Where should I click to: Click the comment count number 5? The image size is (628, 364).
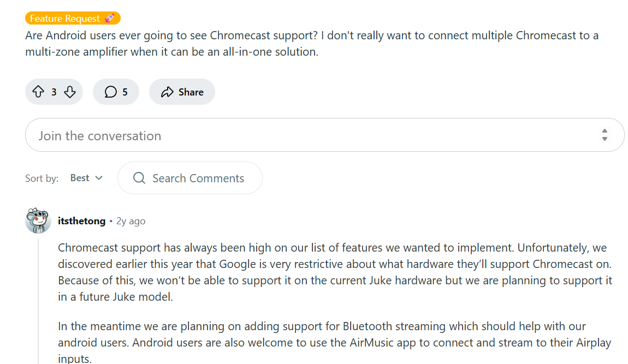[x=125, y=92]
